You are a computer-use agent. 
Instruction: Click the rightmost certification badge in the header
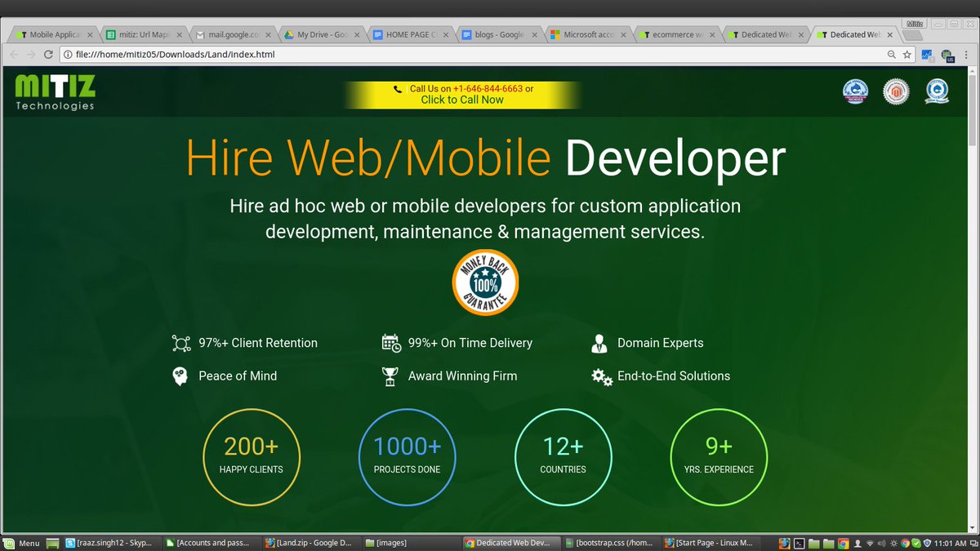coord(937,91)
